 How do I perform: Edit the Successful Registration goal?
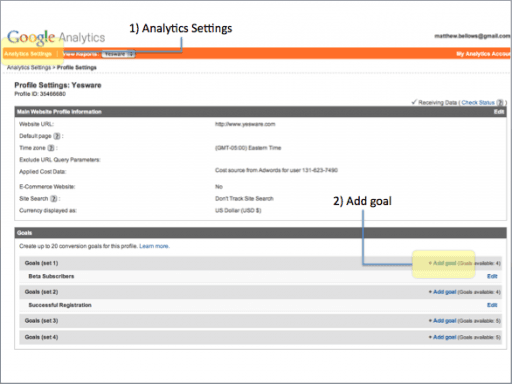[x=492, y=305]
